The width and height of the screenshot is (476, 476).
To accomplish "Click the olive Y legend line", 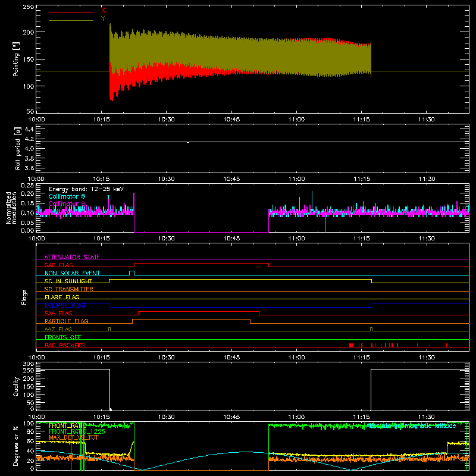I will pyautogui.click(x=71, y=21).
